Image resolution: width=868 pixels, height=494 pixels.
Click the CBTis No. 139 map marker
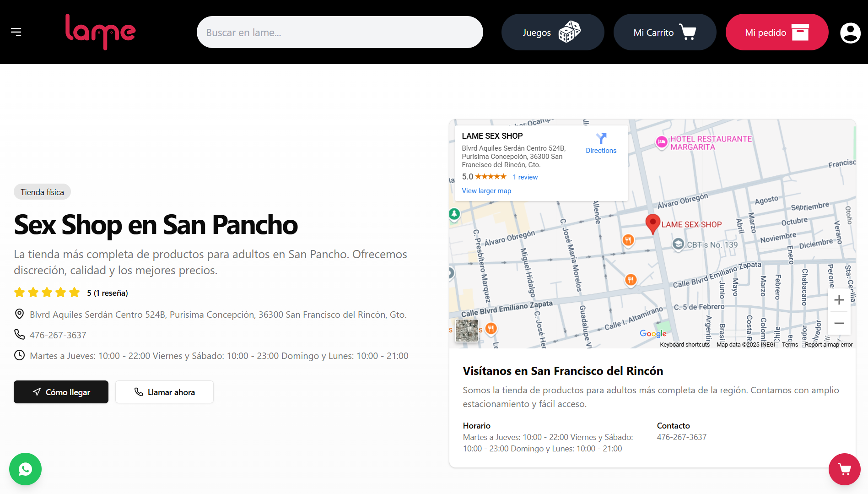click(x=678, y=244)
